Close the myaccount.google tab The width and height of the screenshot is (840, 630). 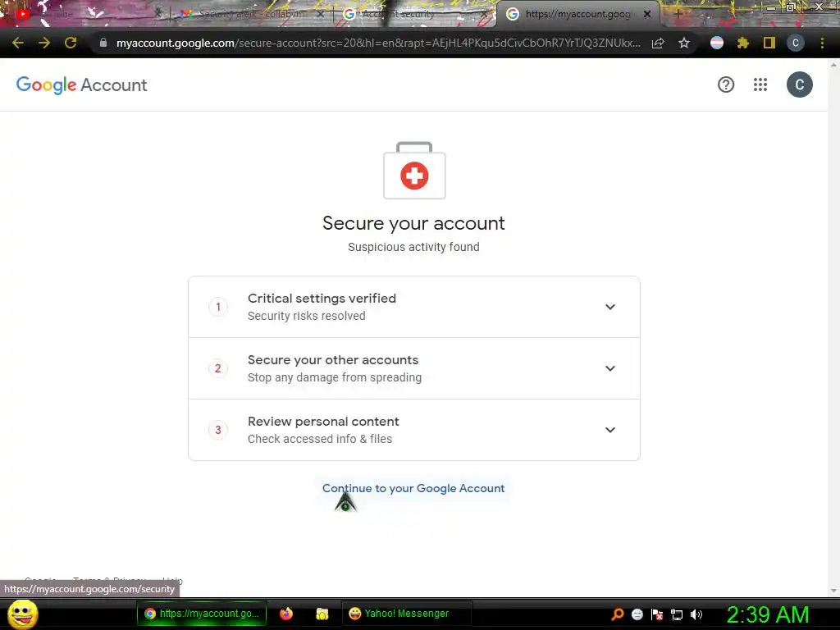(x=647, y=15)
